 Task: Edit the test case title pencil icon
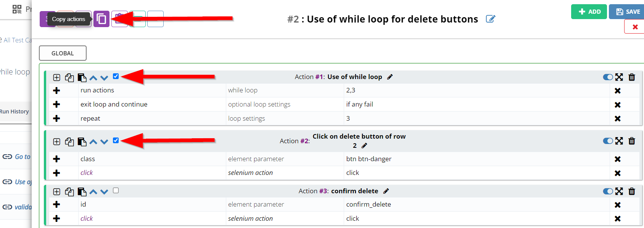pos(490,19)
